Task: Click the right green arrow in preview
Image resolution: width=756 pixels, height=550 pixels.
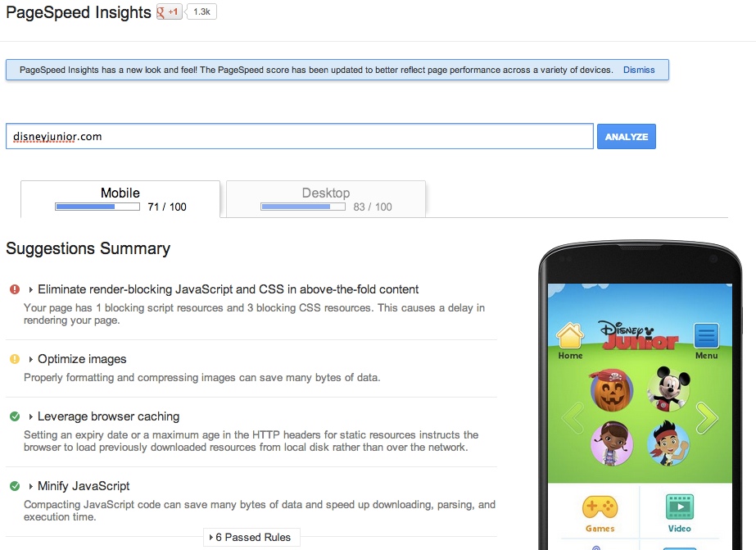Action: (707, 418)
